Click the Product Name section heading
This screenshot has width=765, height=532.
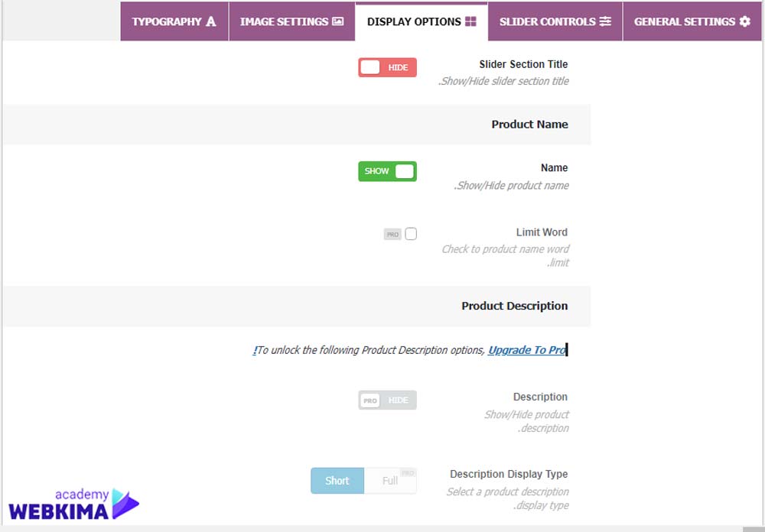point(529,125)
